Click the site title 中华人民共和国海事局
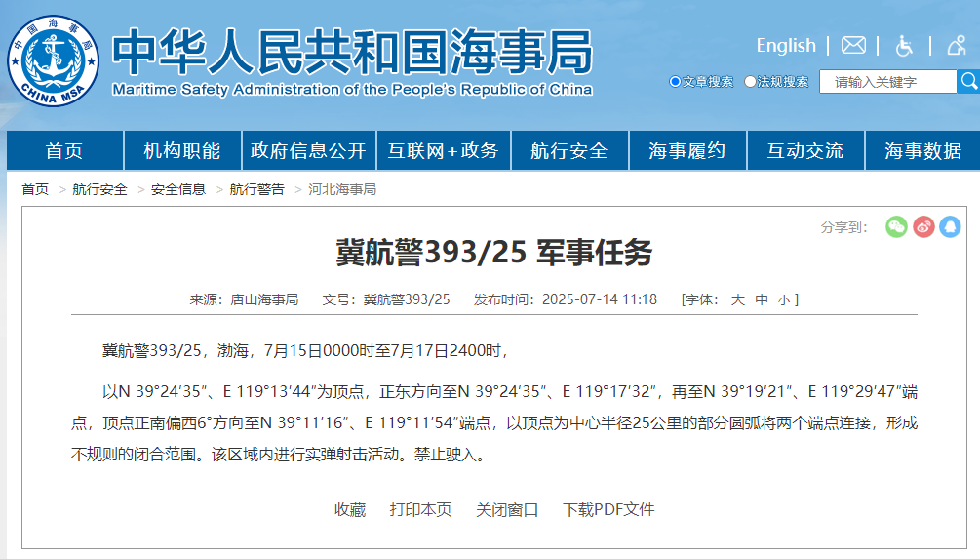This screenshot has width=980, height=559. click(352, 52)
